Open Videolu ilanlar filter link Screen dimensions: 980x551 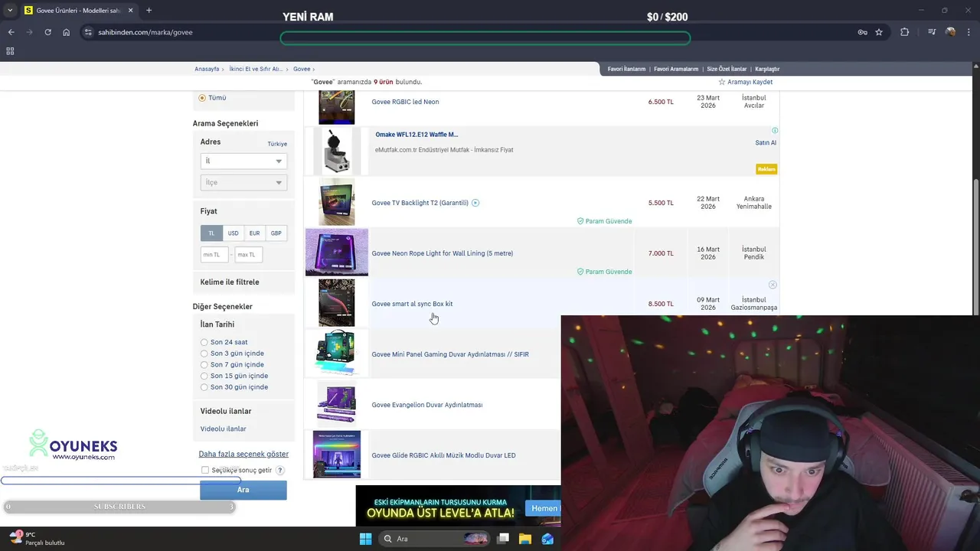point(224,429)
